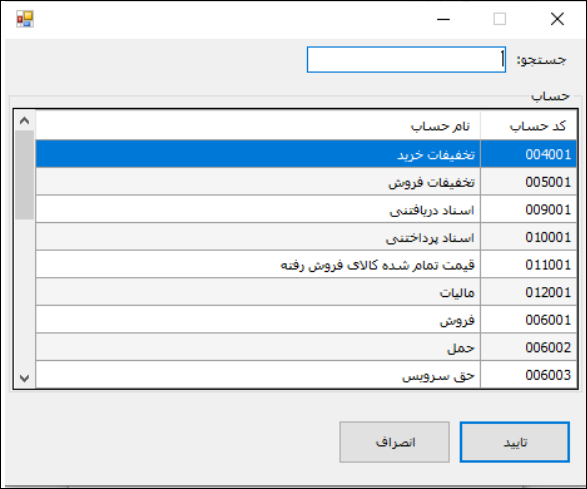Pick the اسناد پرداختنی account row
Screen dimensions: 587x489
(306, 237)
